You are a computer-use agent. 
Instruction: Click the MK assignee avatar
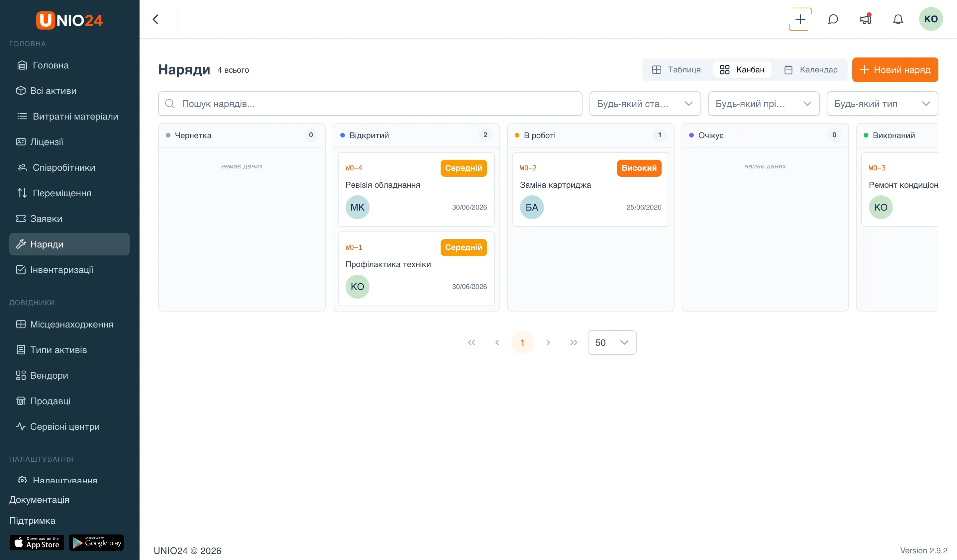pos(357,207)
